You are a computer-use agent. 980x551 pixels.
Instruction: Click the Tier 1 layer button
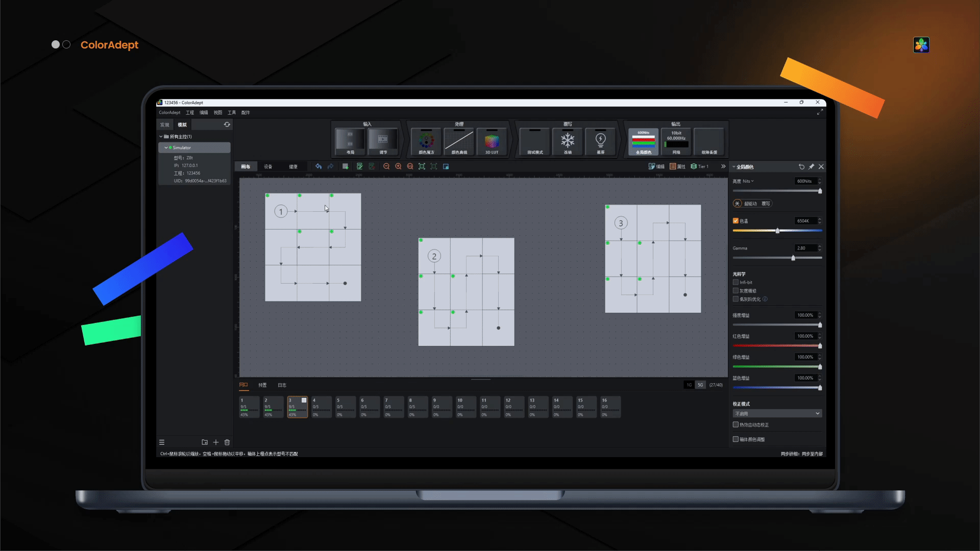(x=699, y=166)
